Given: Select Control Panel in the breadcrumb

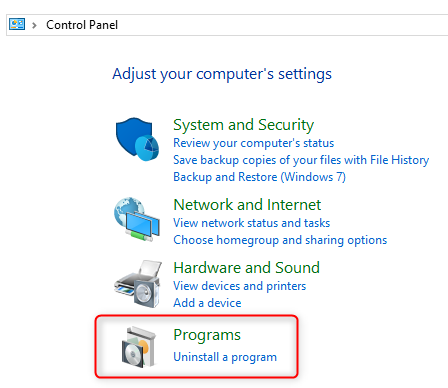Looking at the screenshot, I should coord(82,25).
